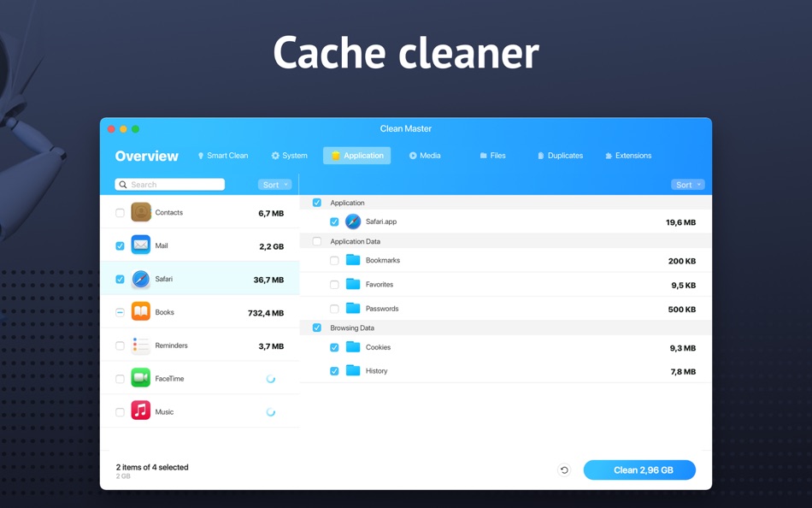Viewport: 812px width, 508px height.
Task: Click the Cookies folder icon
Action: [353, 346]
